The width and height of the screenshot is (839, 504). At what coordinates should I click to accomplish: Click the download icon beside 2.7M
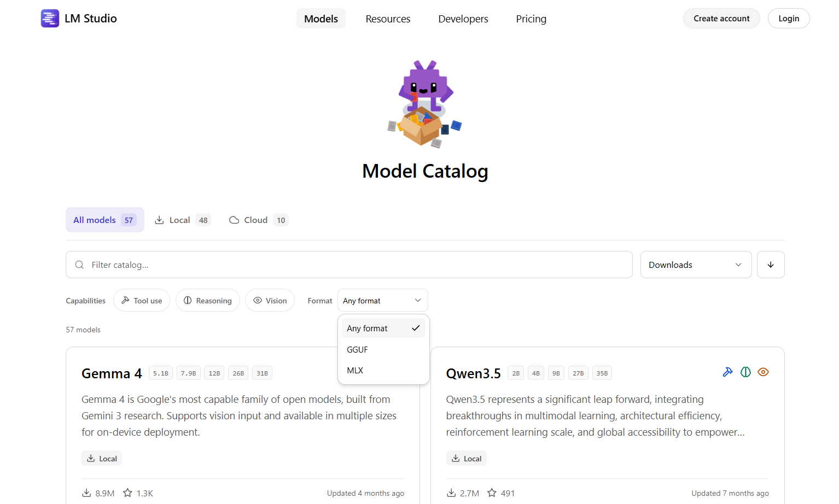tap(451, 493)
